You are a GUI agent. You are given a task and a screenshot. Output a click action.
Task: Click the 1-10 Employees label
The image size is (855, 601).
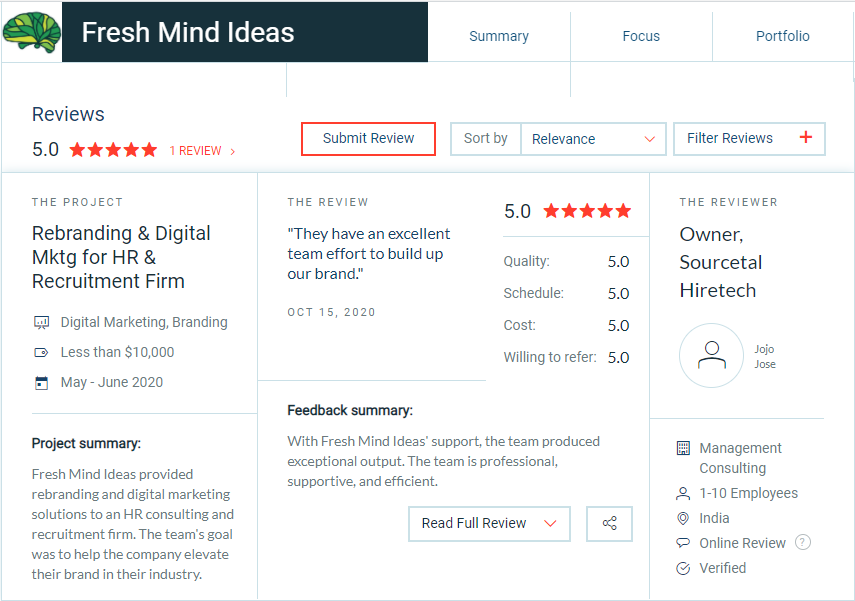(x=749, y=494)
